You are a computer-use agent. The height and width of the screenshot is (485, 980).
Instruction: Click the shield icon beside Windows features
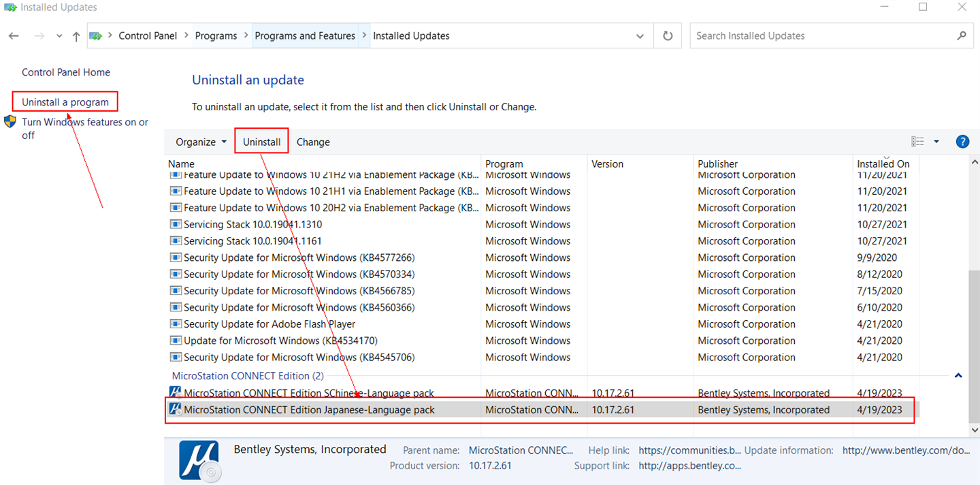click(x=10, y=122)
